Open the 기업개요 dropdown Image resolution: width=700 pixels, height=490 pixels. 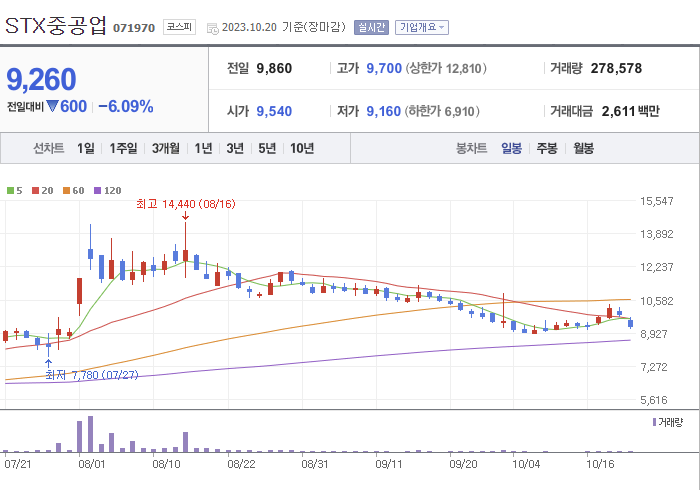tap(421, 27)
